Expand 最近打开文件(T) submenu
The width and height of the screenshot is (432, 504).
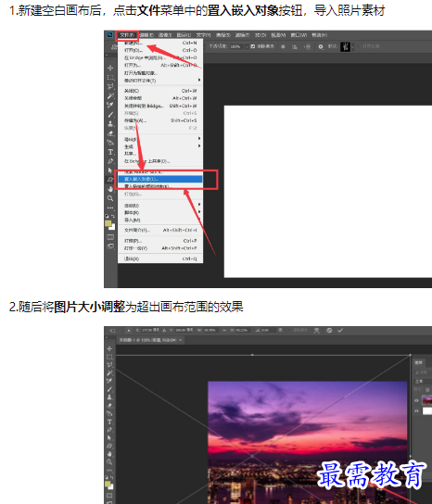pyautogui.click(x=159, y=81)
